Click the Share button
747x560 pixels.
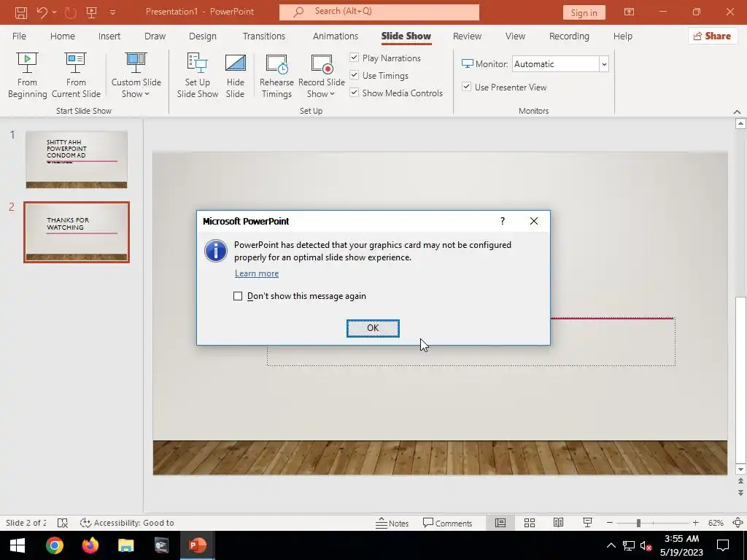click(x=713, y=36)
